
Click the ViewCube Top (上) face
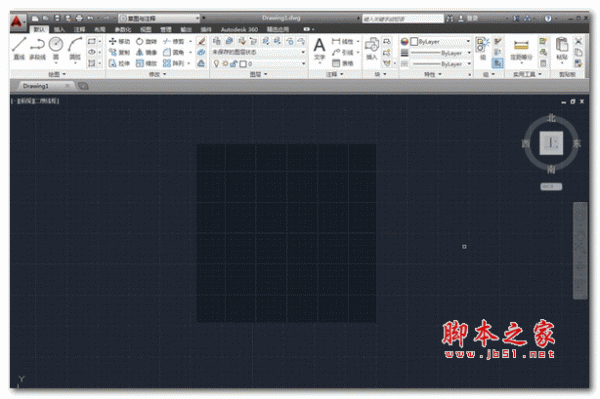tap(551, 143)
